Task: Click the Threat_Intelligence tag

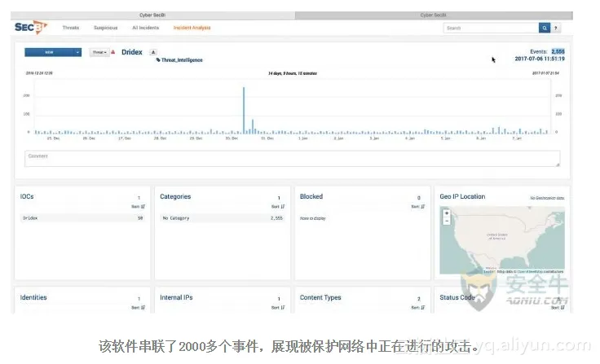Action: point(179,60)
